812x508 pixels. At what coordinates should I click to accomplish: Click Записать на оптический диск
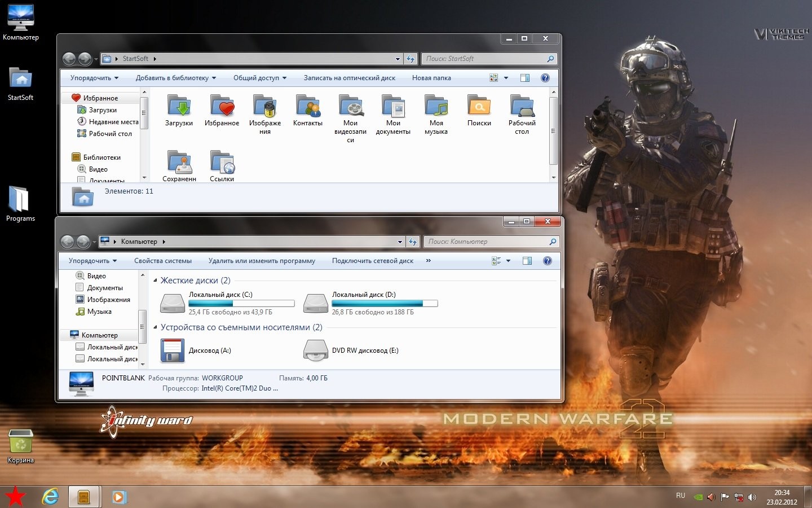point(350,78)
